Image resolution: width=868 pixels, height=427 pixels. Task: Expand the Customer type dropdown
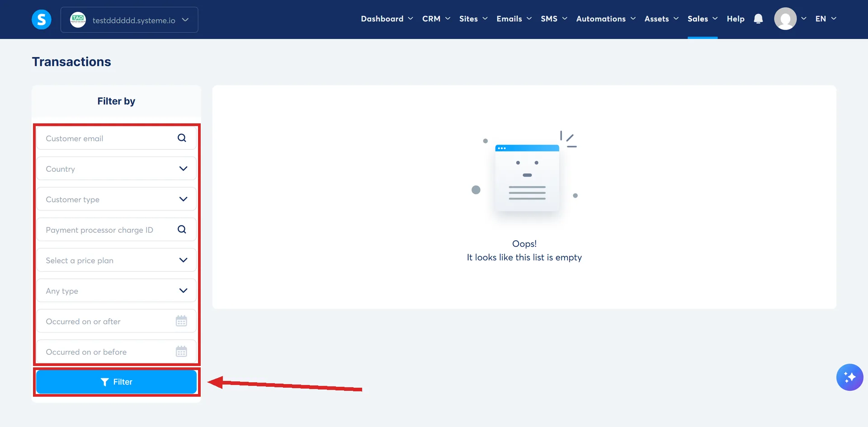click(116, 199)
